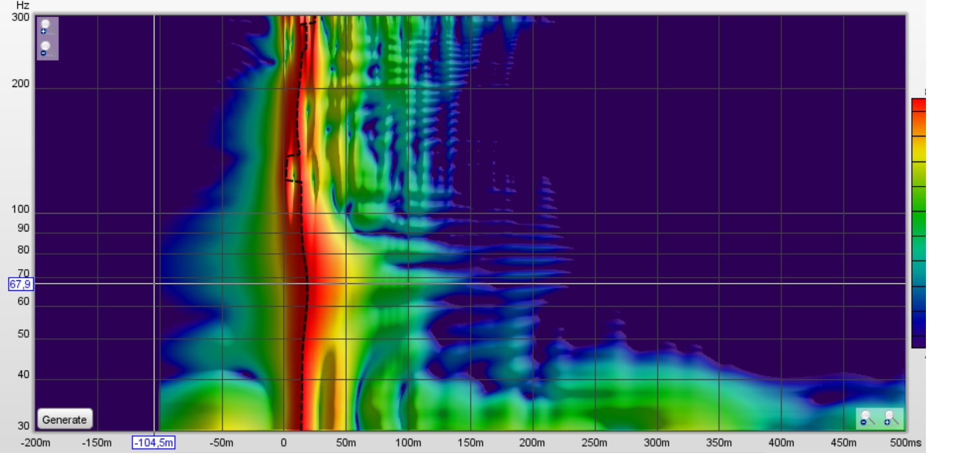This screenshot has height=455, width=980.
Task: Click the 200 label on frequency axis
Action: (20, 84)
